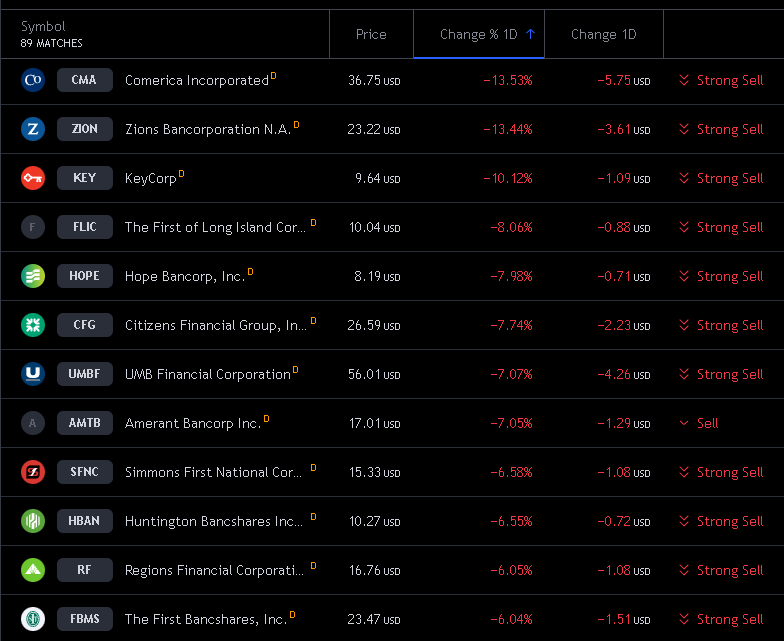The width and height of the screenshot is (784, 641).
Task: Open UMB Financial Corporation name
Action: pos(208,374)
